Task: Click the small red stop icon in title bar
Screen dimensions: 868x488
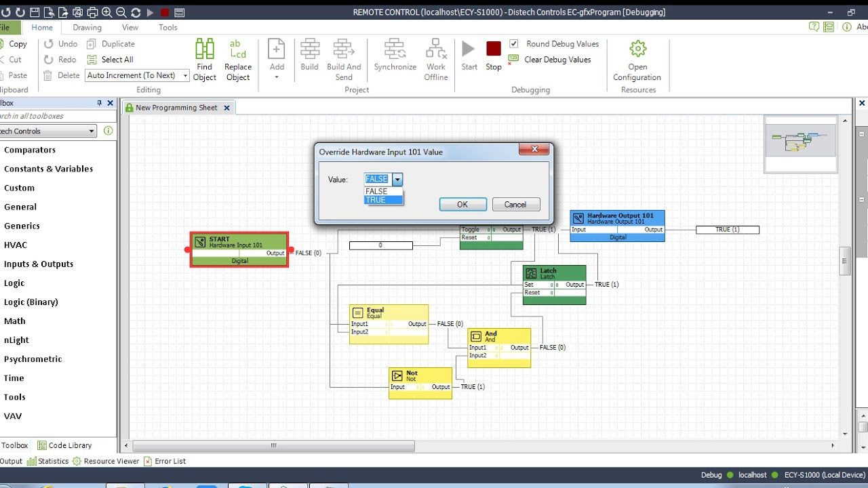Action: point(165,12)
